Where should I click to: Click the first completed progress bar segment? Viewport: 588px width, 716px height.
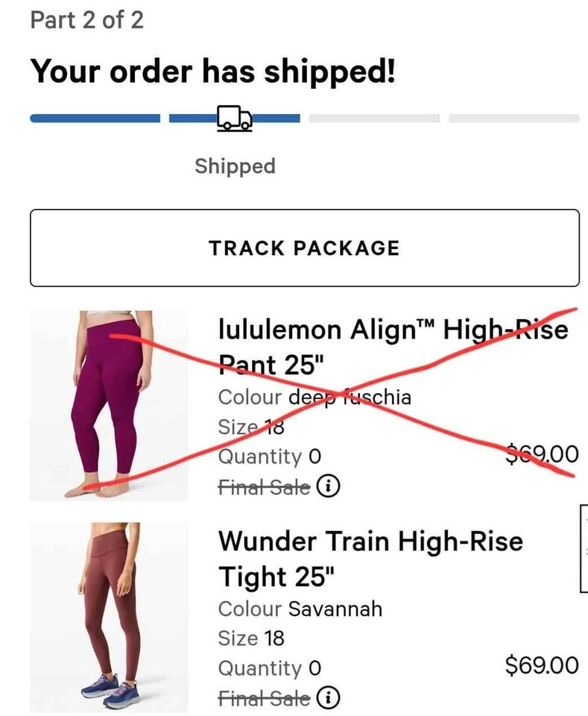click(x=95, y=119)
